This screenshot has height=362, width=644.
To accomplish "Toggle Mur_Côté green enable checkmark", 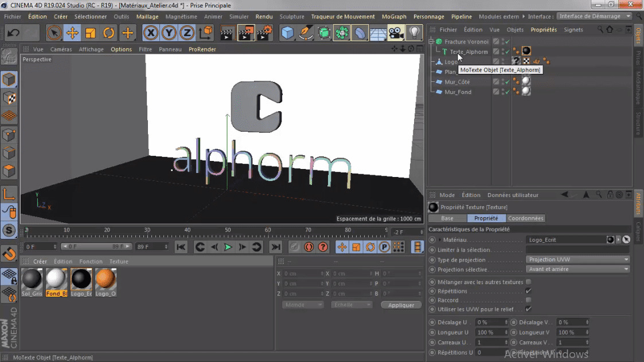I will [508, 82].
